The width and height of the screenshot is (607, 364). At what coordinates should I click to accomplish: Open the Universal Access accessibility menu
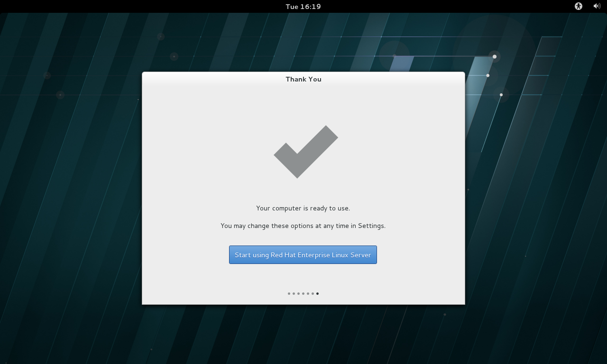coord(578,6)
